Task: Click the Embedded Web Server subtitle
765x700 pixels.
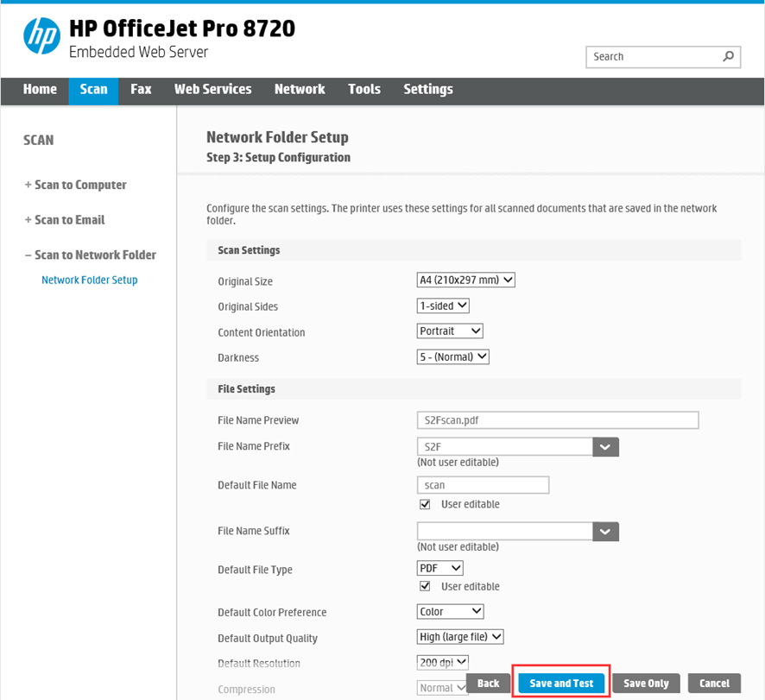Action: 138,52
